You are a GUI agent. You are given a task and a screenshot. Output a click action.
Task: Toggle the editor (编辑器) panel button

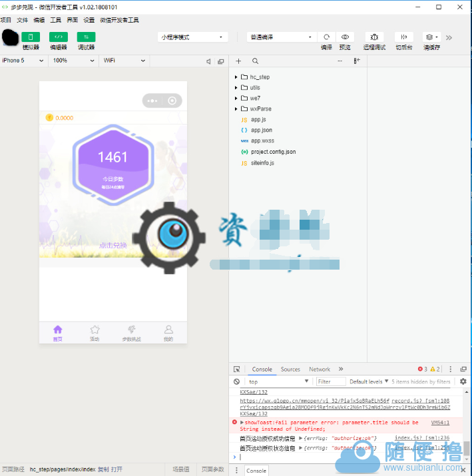pyautogui.click(x=59, y=37)
